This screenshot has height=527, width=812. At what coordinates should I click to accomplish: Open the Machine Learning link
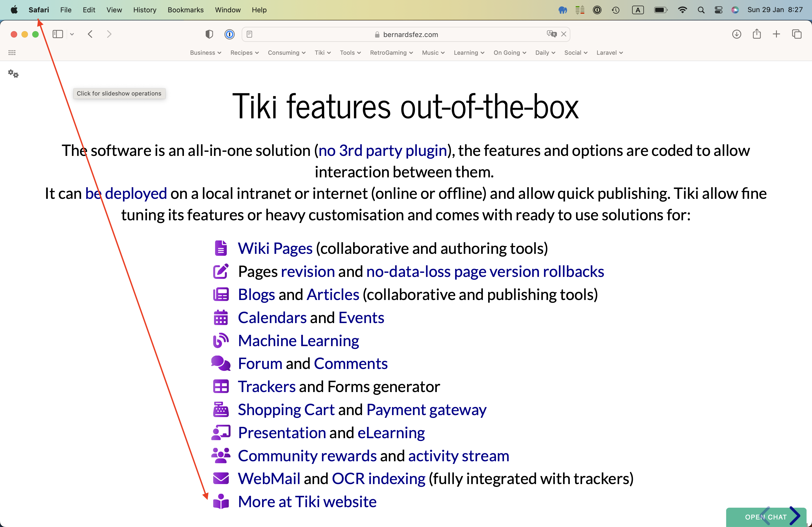coord(299,341)
